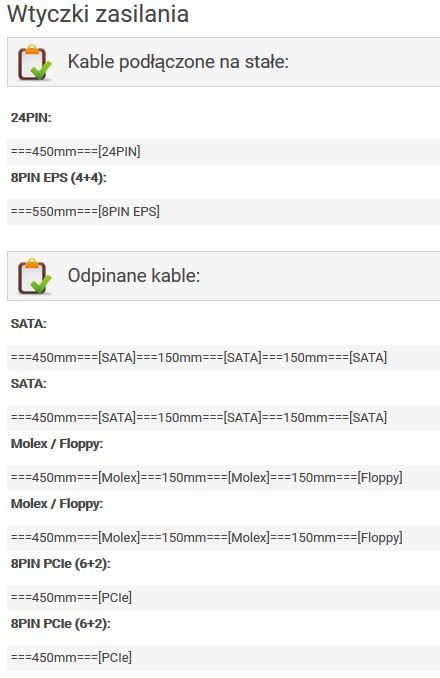Click clipboard checkmark icon beside Odpinane kable

(x=34, y=276)
